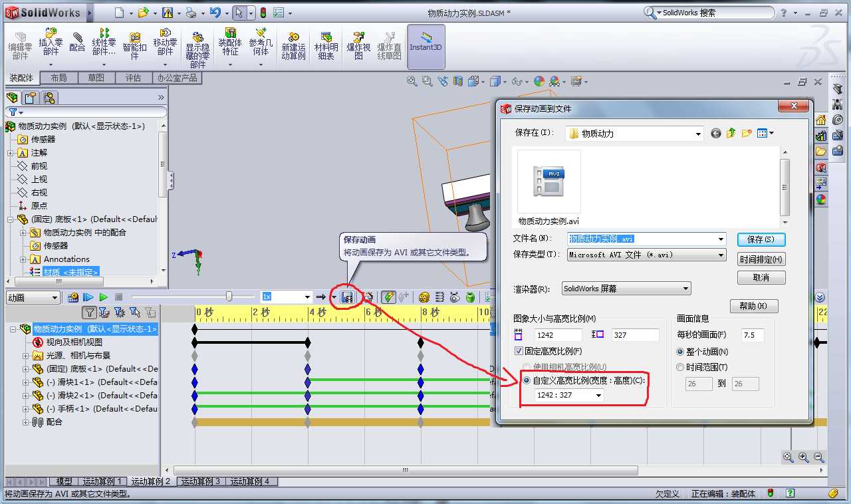Click image width field 1242
Image resolution: width=851 pixels, height=504 pixels.
point(558,335)
